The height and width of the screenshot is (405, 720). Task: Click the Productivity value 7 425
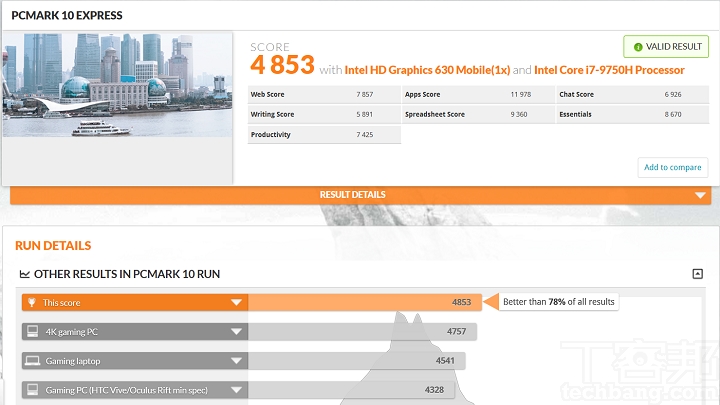(365, 135)
